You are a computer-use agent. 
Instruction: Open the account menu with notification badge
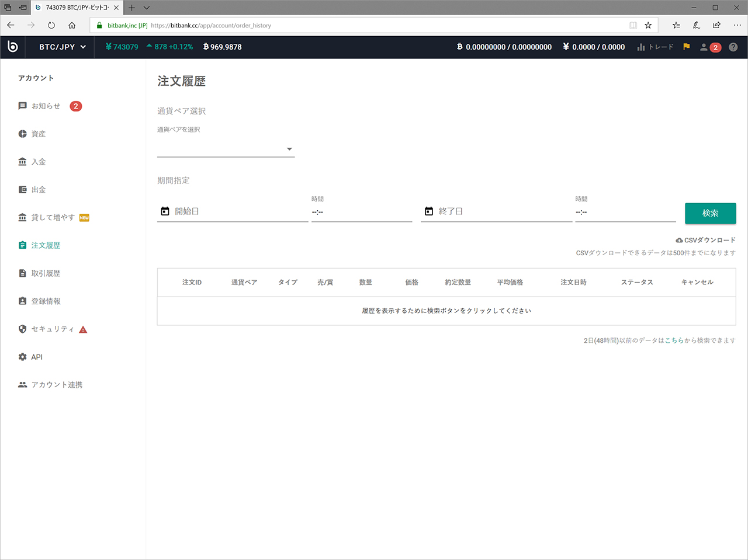[708, 47]
